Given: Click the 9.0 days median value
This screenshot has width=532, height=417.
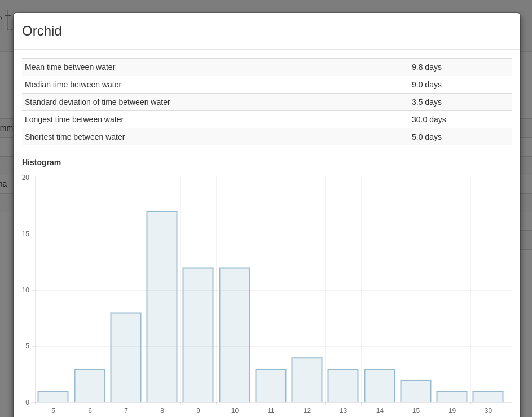Looking at the screenshot, I should point(427,85).
